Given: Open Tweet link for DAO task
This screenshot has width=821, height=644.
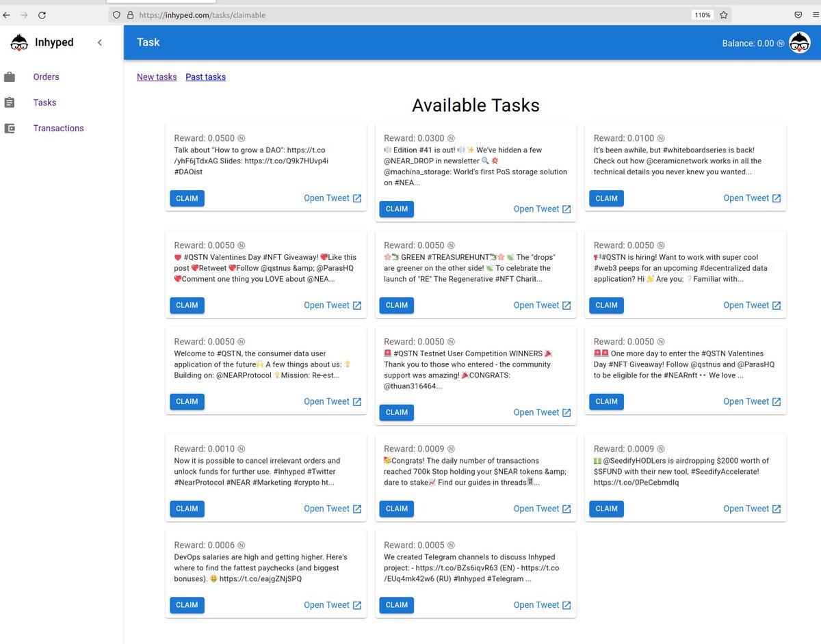Looking at the screenshot, I should coord(333,198).
